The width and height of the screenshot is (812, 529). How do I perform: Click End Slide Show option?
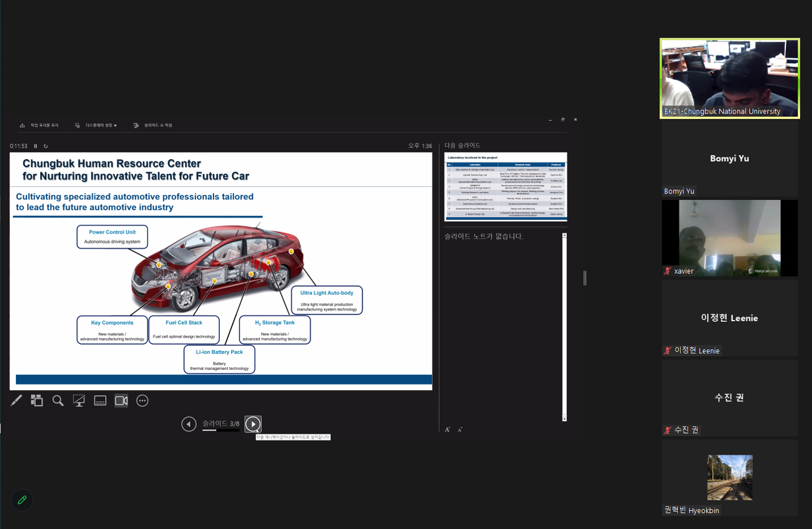tap(153, 125)
